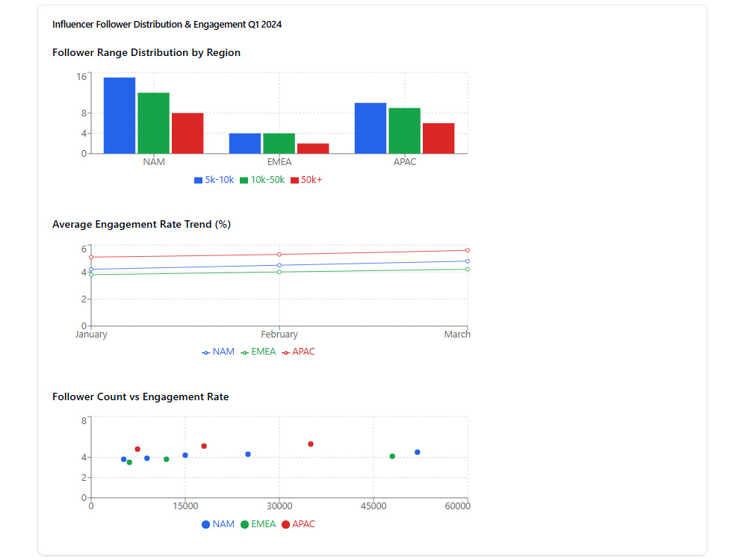The image size is (747, 560).
Task: Click APAC February point on trend line
Action: coord(279,255)
